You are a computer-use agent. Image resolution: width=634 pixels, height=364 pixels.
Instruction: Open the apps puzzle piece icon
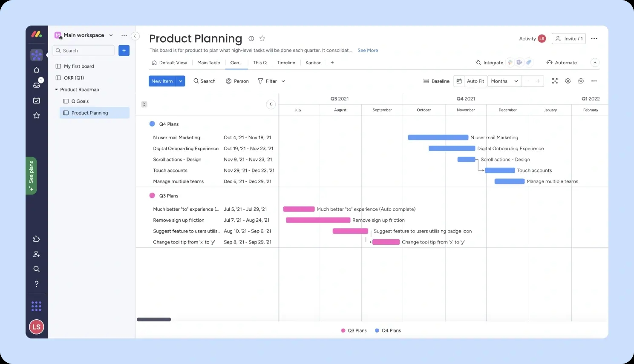tap(37, 239)
